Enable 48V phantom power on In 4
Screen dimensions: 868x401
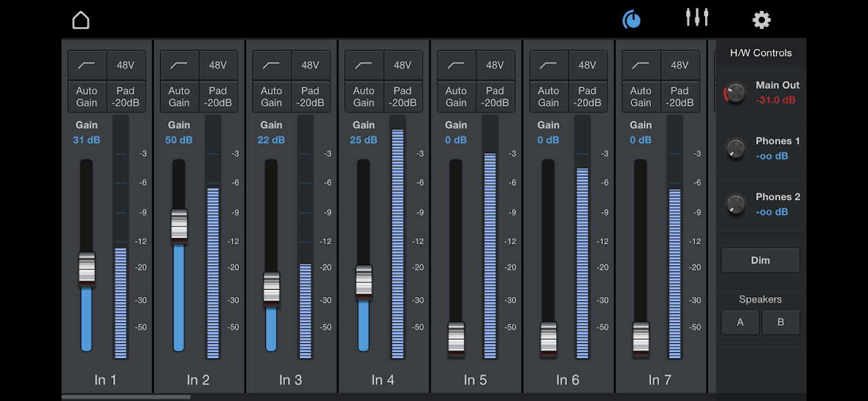point(403,65)
